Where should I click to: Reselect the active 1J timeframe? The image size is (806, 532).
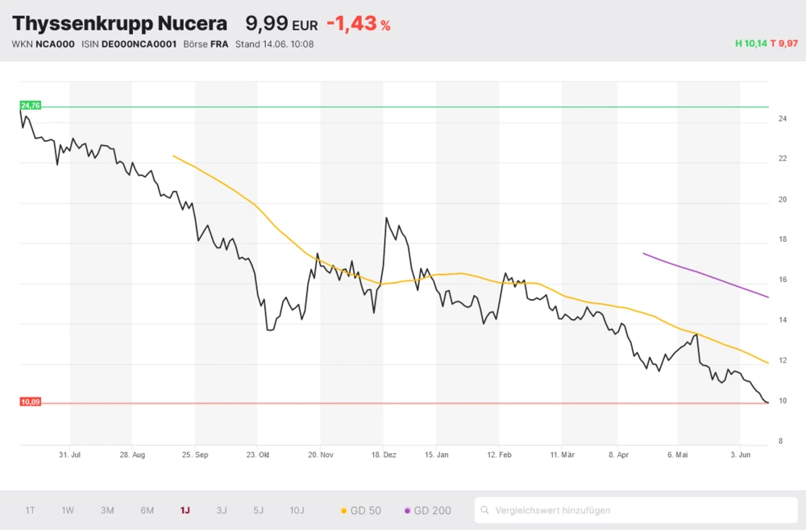tap(184, 509)
